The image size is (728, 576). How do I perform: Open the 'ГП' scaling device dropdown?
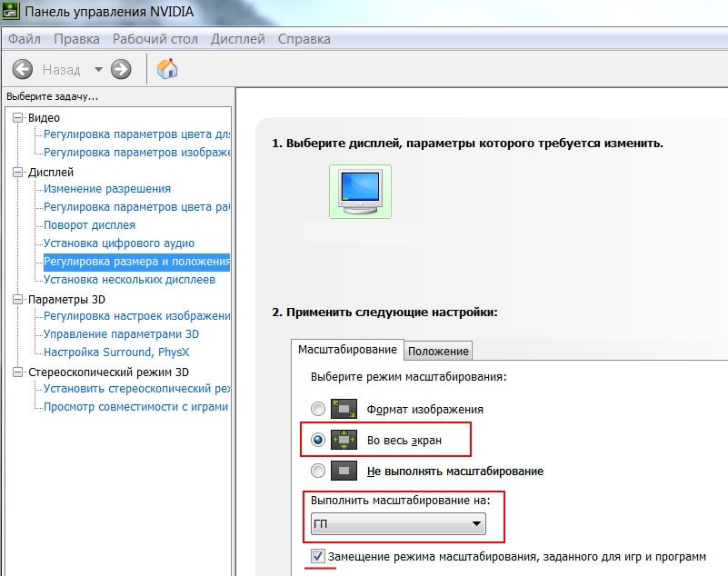pyautogui.click(x=398, y=524)
